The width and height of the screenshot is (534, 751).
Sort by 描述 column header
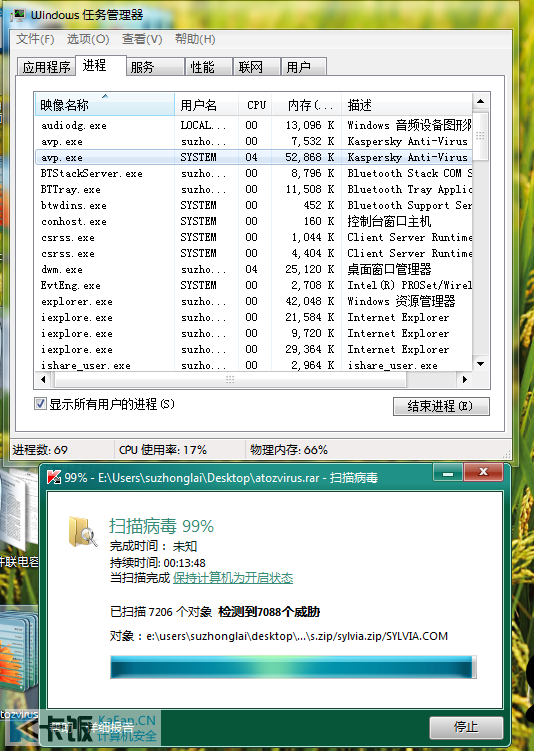407,105
